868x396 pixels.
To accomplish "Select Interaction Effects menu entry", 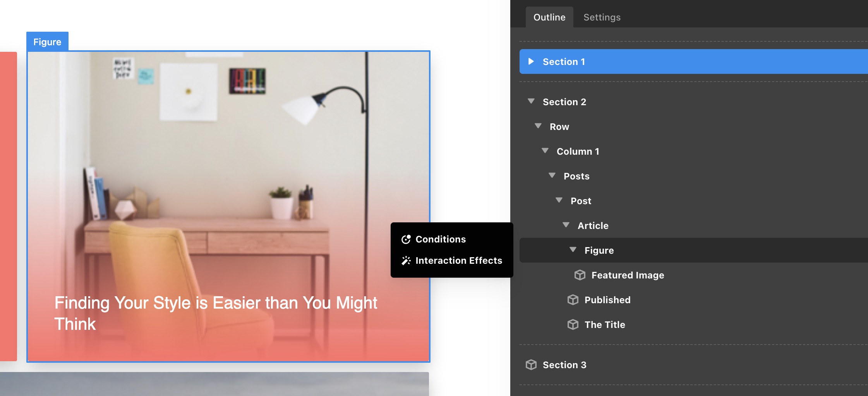I will (x=458, y=261).
